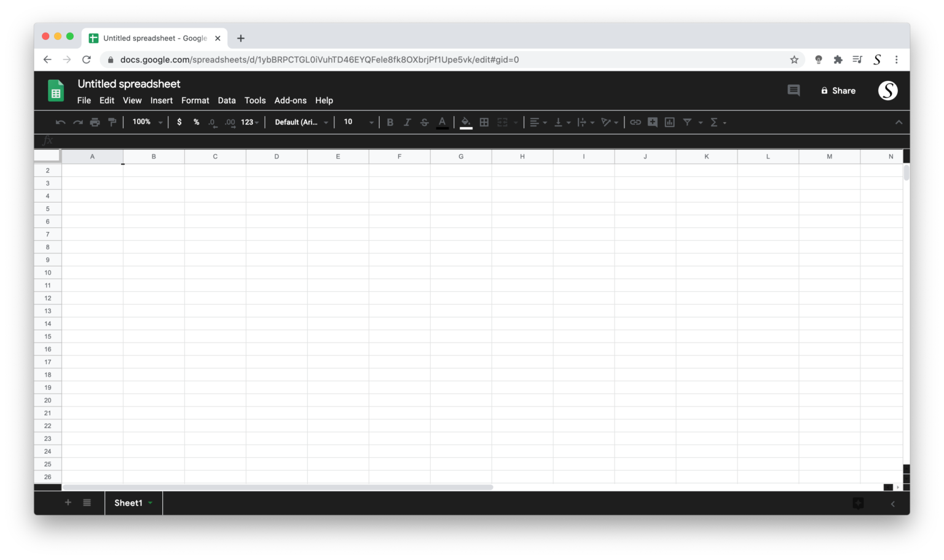Expand the Sheet1 tab menu
The width and height of the screenshot is (944, 560).
click(151, 503)
